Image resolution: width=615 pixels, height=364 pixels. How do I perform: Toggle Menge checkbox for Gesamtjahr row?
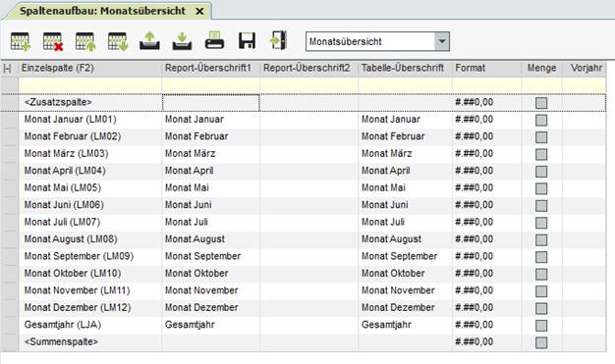click(x=541, y=325)
